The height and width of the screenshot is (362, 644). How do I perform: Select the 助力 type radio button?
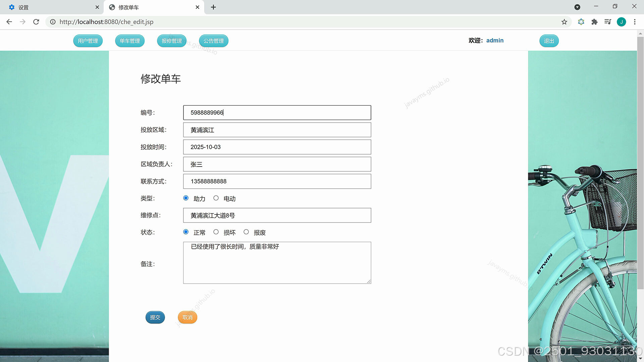tap(186, 198)
